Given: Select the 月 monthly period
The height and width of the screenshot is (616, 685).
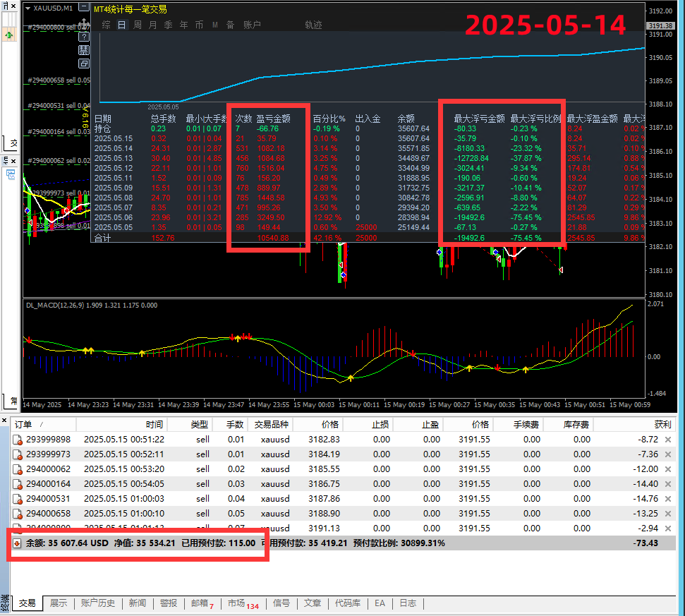Looking at the screenshot, I should tap(153, 25).
